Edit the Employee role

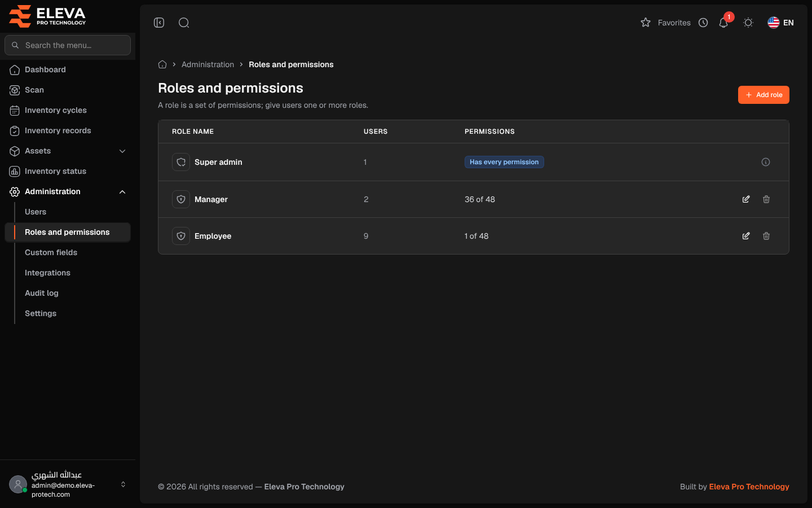[x=746, y=236]
